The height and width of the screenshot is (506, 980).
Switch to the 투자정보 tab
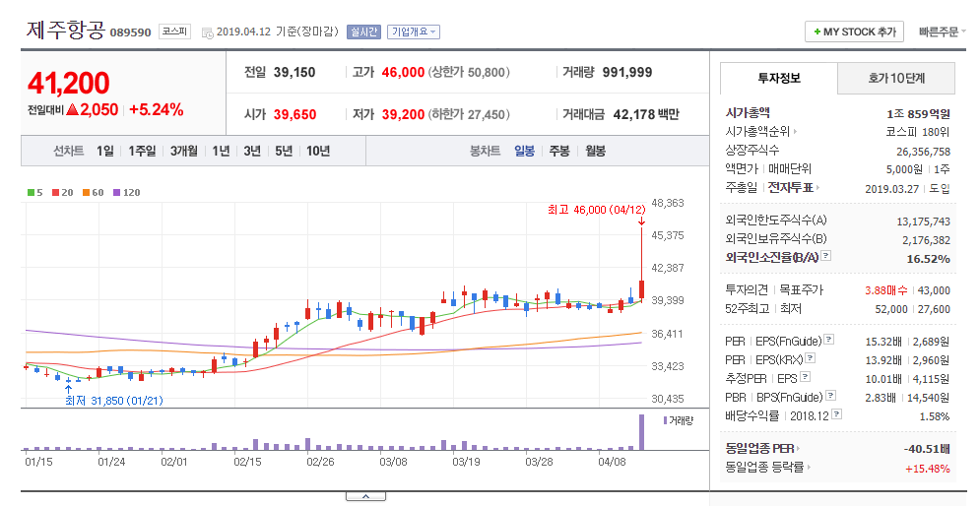pyautogui.click(x=779, y=78)
